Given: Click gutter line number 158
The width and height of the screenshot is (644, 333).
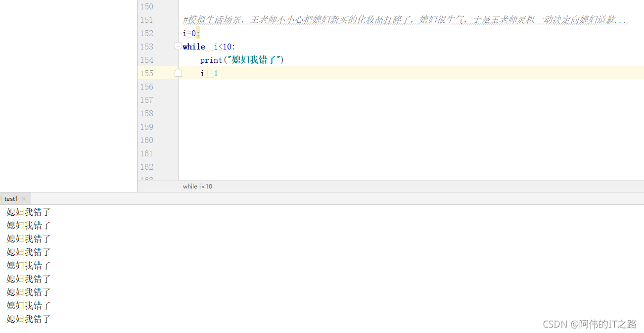Looking at the screenshot, I should click(147, 114).
